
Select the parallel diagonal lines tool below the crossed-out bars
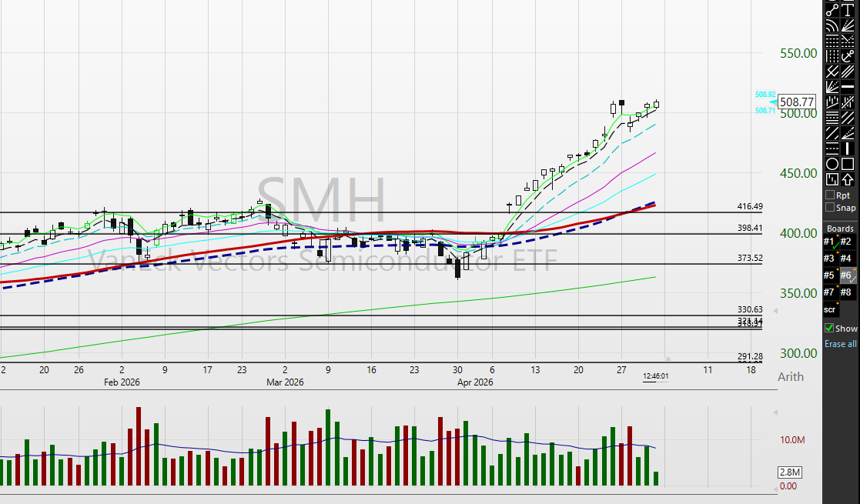848,118
